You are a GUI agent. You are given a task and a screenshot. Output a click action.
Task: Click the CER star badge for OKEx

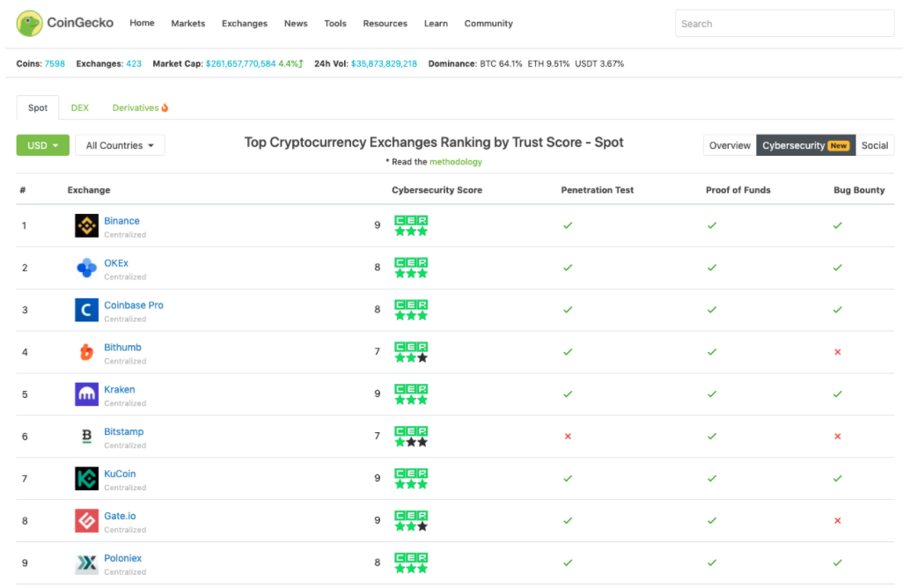pyautogui.click(x=411, y=268)
